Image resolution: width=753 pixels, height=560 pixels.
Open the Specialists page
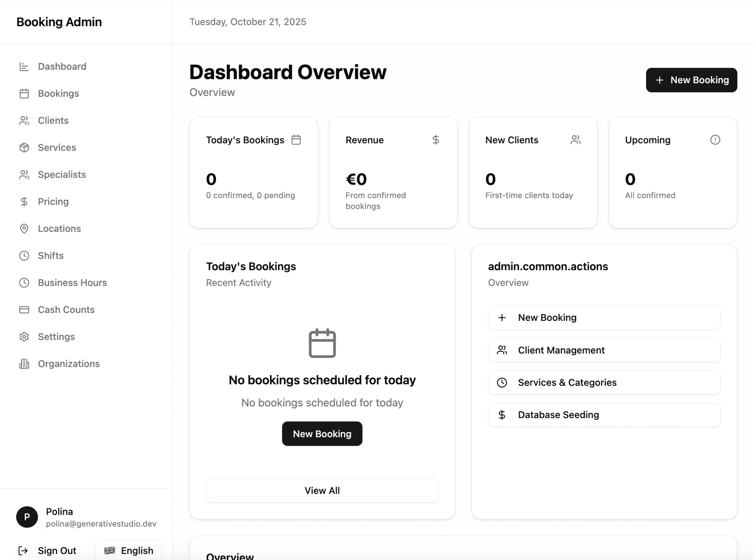[x=87, y=174]
